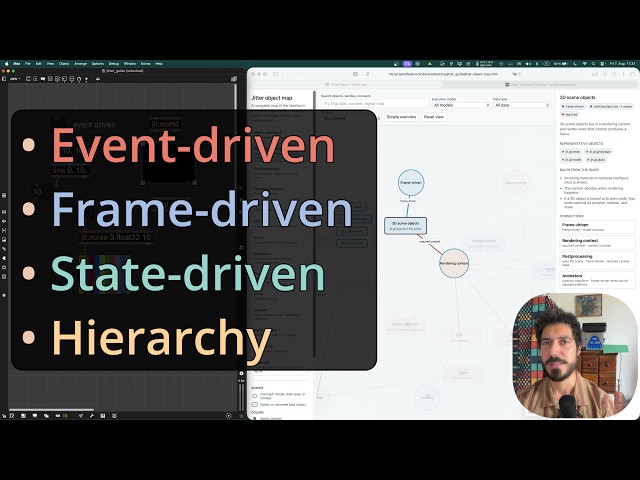640x480 pixels.
Task: Open Spotlight search in macOS menu bar
Action: (593, 64)
